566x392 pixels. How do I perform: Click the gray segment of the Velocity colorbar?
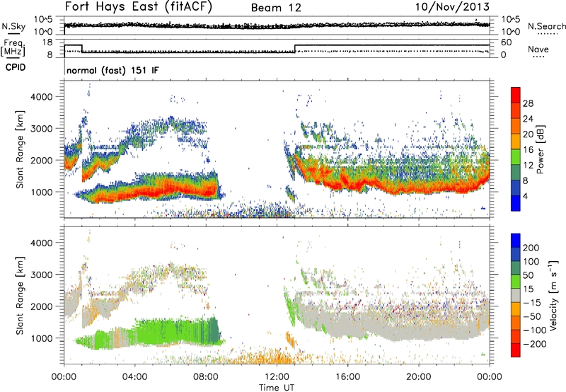(516, 296)
